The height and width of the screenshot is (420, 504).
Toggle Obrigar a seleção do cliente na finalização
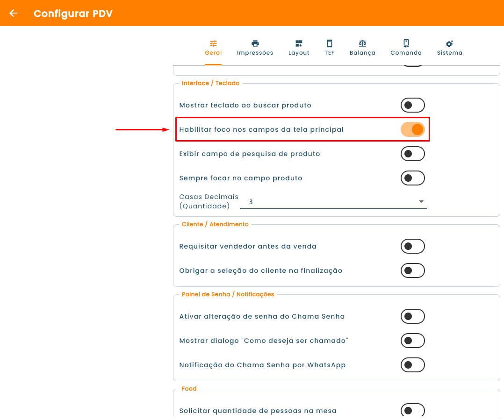click(413, 271)
